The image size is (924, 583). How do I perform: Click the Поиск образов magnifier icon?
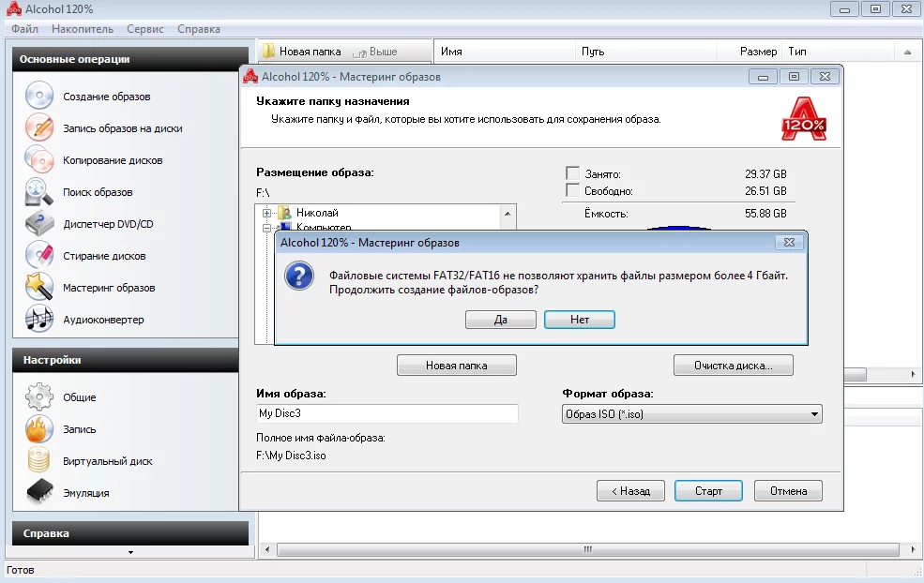(39, 191)
